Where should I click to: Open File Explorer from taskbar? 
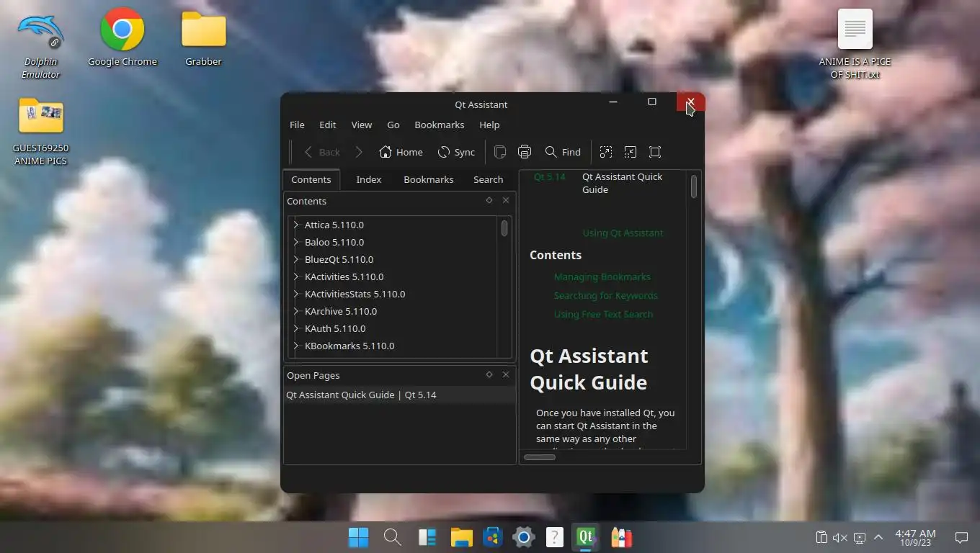(x=461, y=537)
